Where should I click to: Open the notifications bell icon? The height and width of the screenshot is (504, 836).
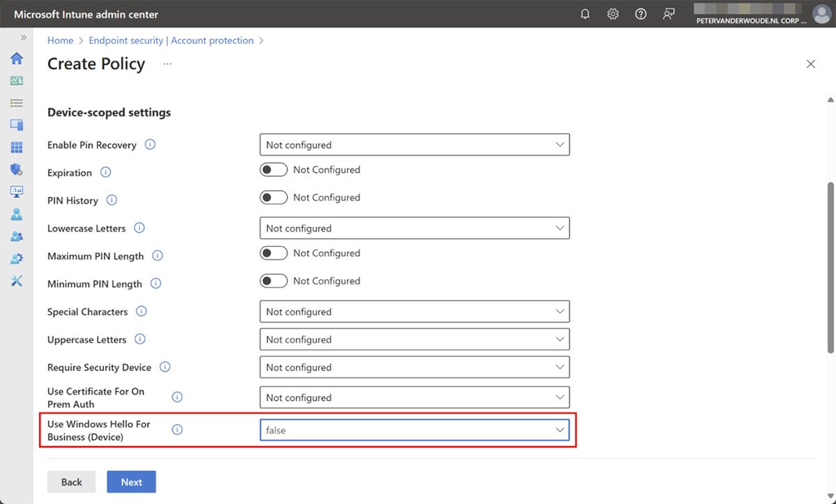tap(585, 14)
